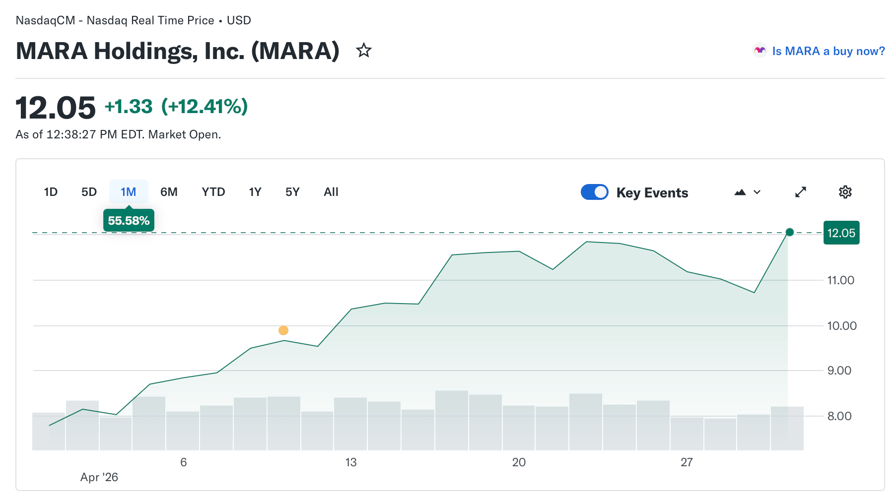Toggle the Key Events switch
896x497 pixels.
[594, 192]
